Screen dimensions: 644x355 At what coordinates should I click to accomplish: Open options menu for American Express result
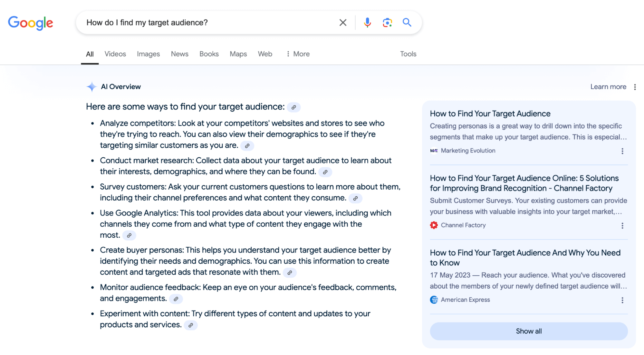(x=622, y=300)
